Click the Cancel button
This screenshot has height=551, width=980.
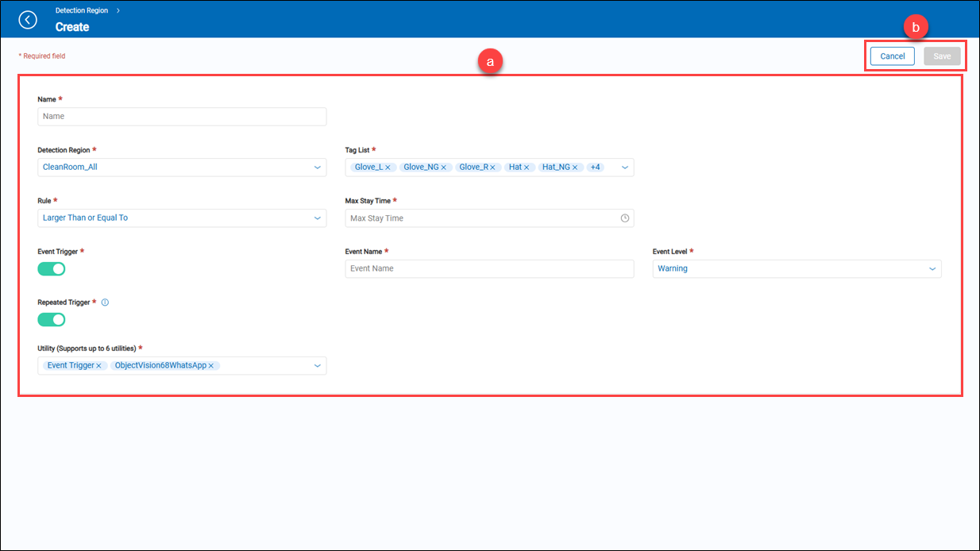coord(892,56)
